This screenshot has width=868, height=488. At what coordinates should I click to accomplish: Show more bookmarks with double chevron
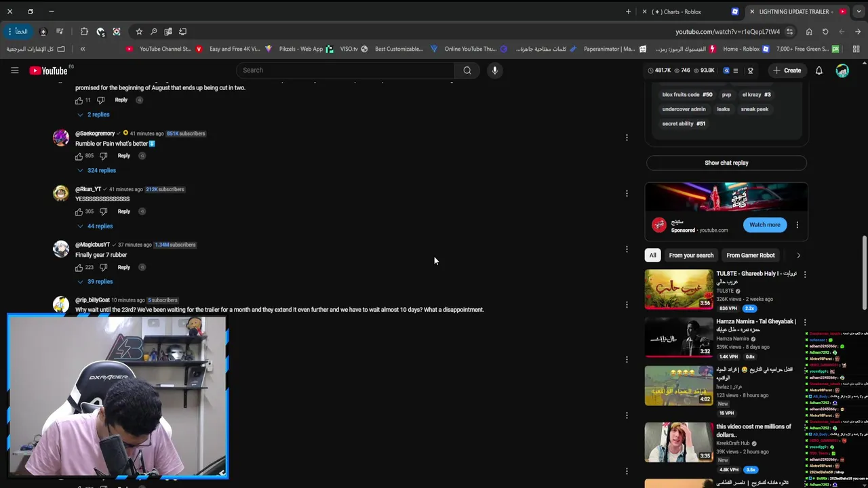point(83,49)
